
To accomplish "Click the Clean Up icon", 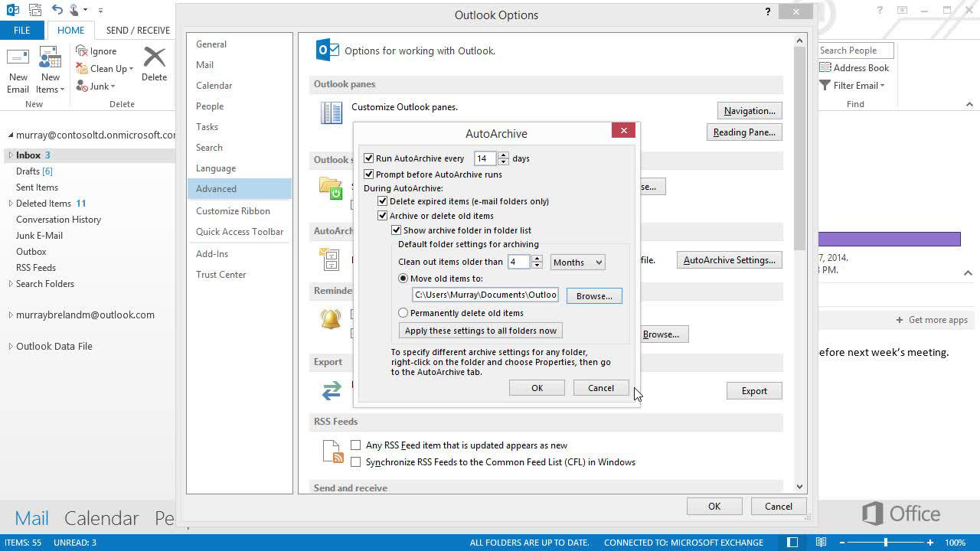I will (x=82, y=68).
